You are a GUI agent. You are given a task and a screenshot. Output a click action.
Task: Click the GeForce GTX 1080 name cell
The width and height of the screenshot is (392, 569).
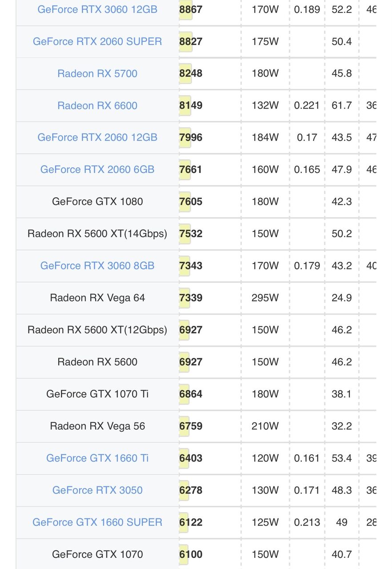(x=97, y=201)
